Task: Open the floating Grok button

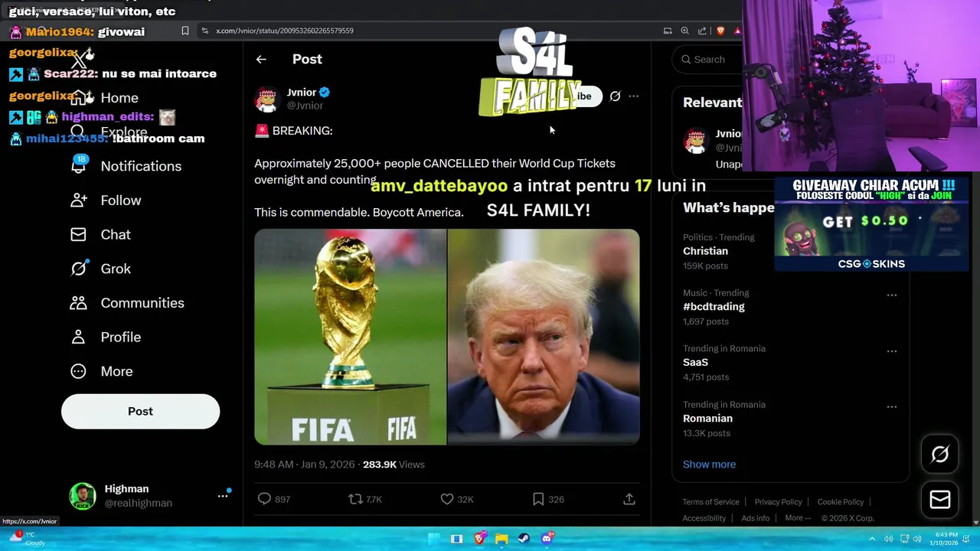Action: pyautogui.click(x=939, y=455)
